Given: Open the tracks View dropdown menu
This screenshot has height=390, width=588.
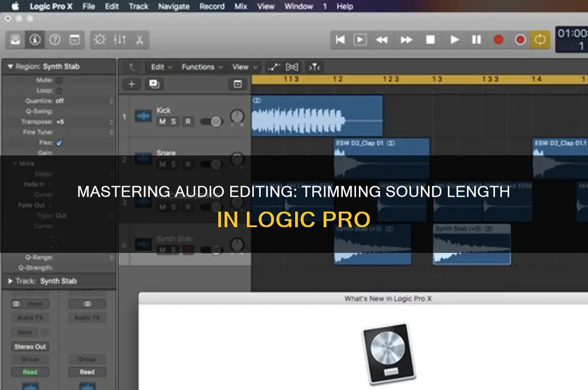Looking at the screenshot, I should (245, 67).
